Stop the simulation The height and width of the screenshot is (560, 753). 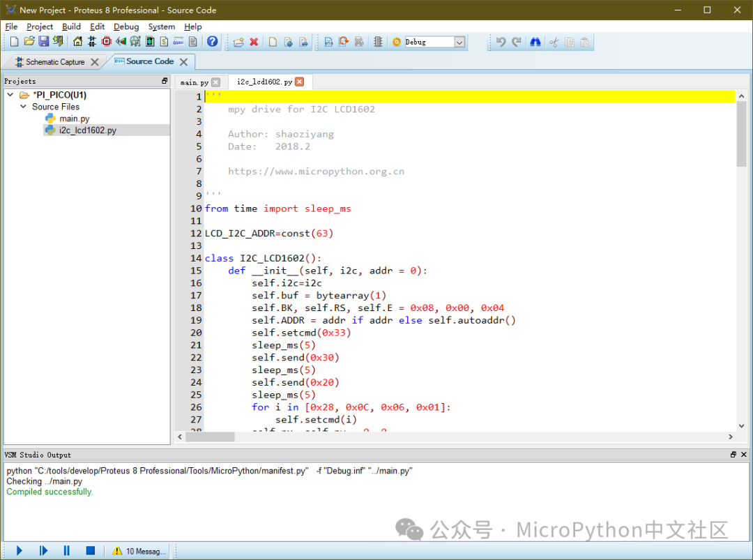pos(90,550)
